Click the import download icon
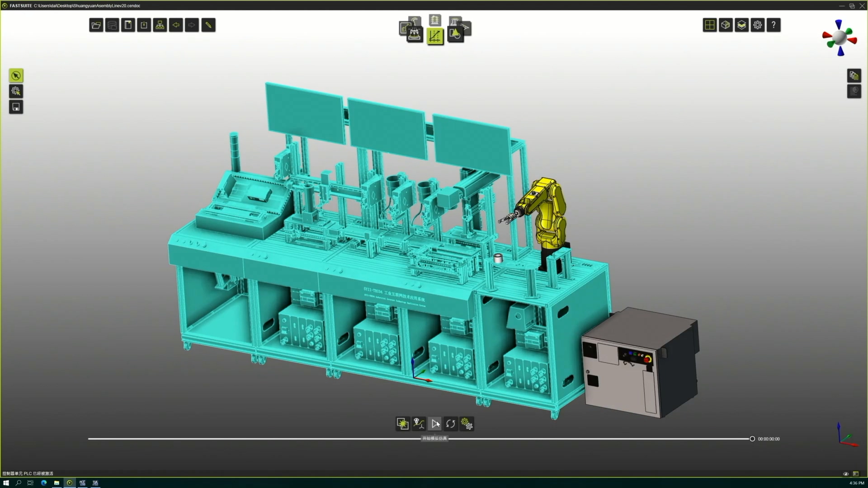868x488 pixels. (x=144, y=25)
